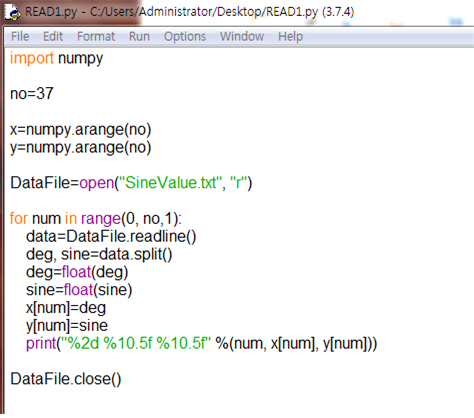Click the 'data=DataFile.readline()' line
The image size is (474, 418).
111,236
